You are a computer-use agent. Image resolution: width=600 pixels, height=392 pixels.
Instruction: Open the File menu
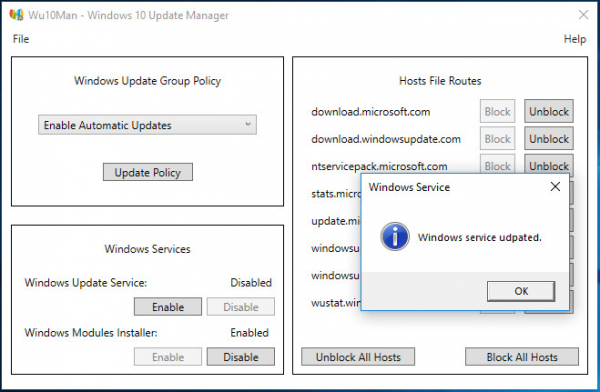(21, 39)
